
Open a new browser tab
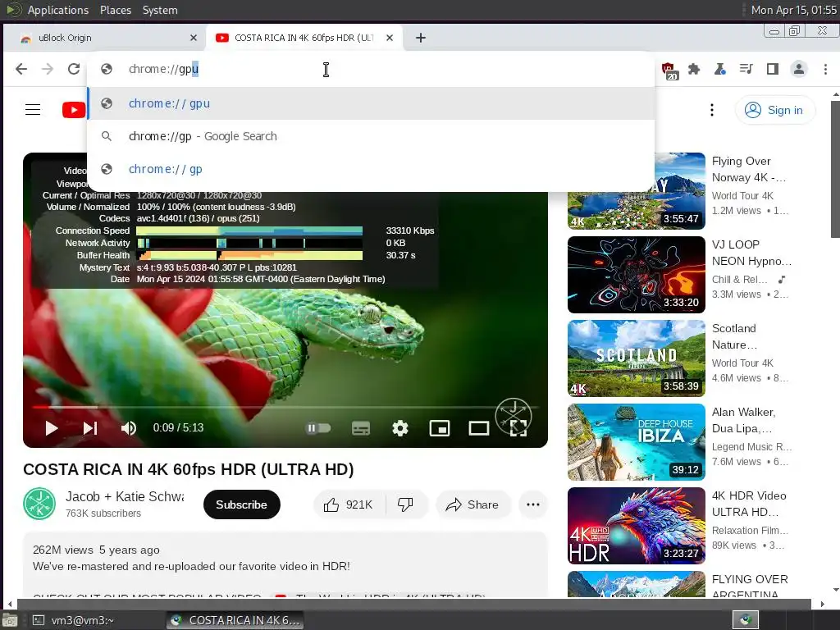tap(421, 38)
